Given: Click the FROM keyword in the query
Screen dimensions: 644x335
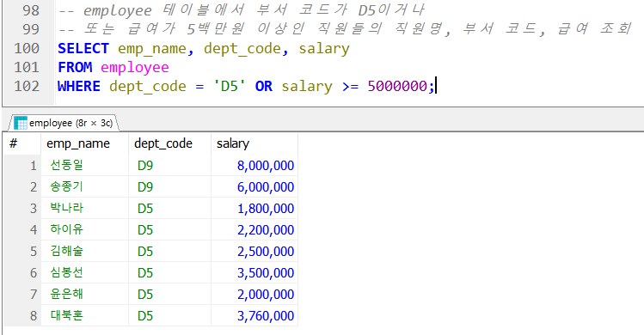Looking at the screenshot, I should click(x=75, y=67).
